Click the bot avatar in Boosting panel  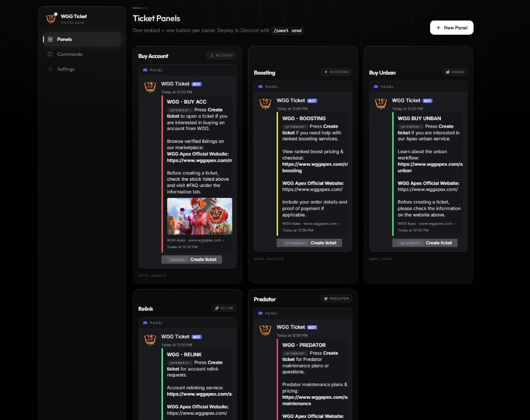pos(266,104)
